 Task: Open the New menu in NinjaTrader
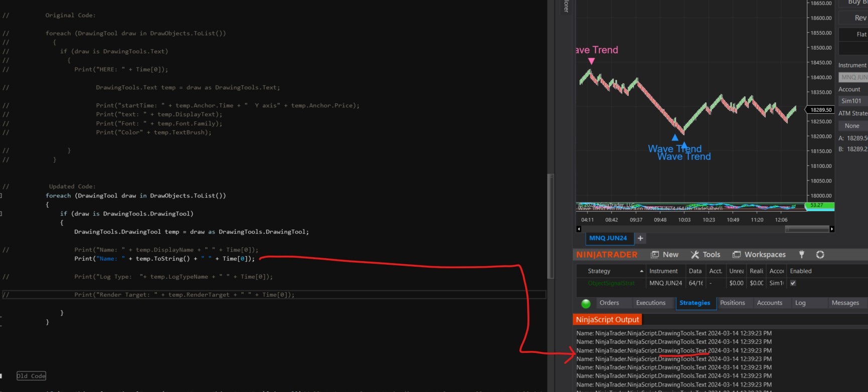point(664,255)
